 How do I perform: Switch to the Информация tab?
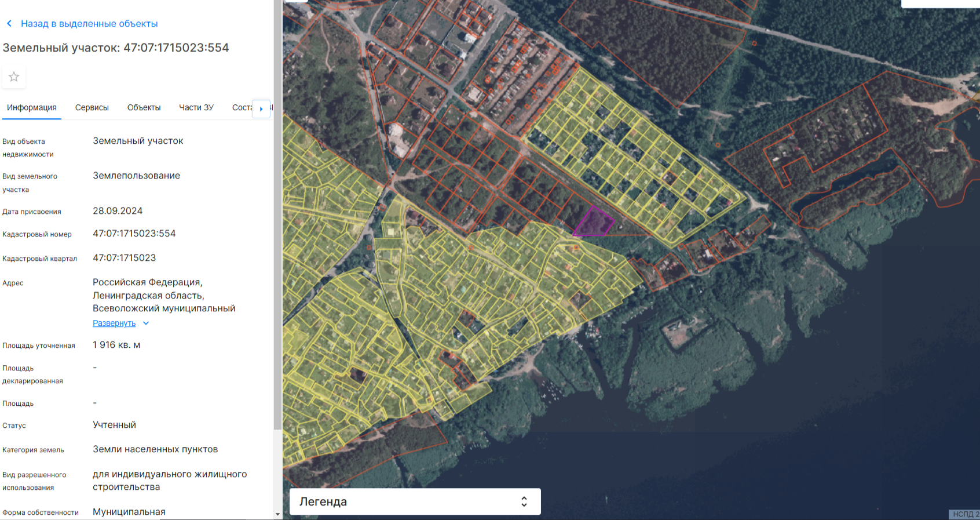tap(32, 108)
